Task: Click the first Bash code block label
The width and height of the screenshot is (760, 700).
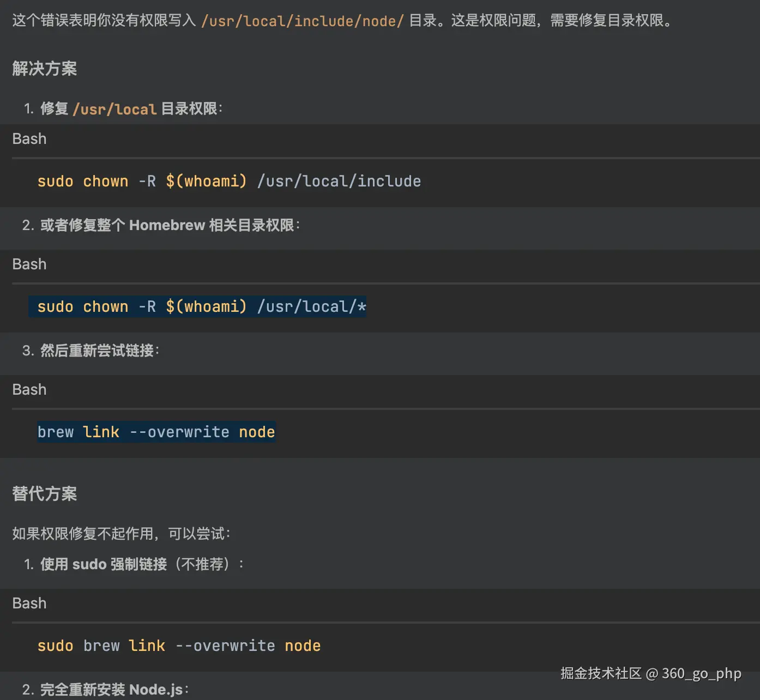Action: click(29, 139)
